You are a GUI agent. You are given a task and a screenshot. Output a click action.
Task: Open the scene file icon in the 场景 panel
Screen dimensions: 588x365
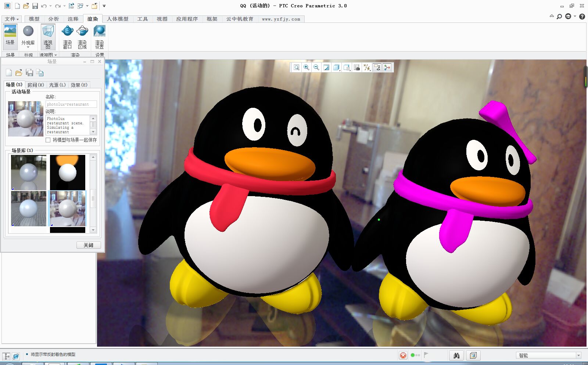(x=19, y=73)
